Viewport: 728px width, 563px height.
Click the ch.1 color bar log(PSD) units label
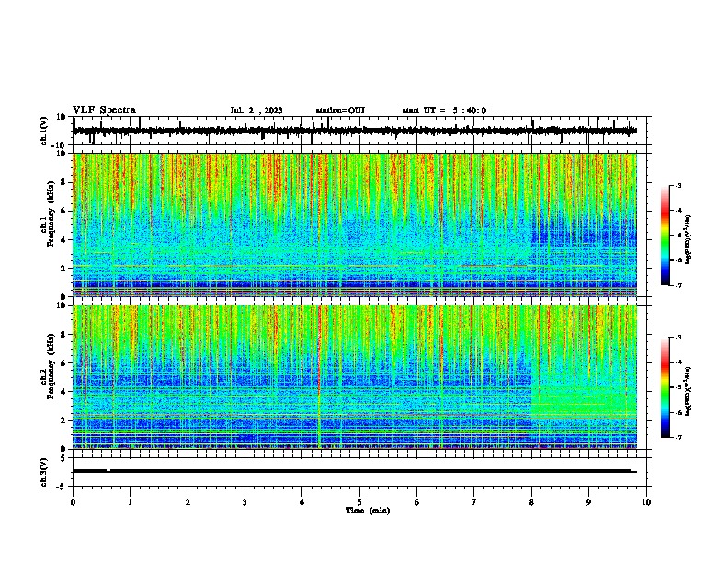(688, 240)
